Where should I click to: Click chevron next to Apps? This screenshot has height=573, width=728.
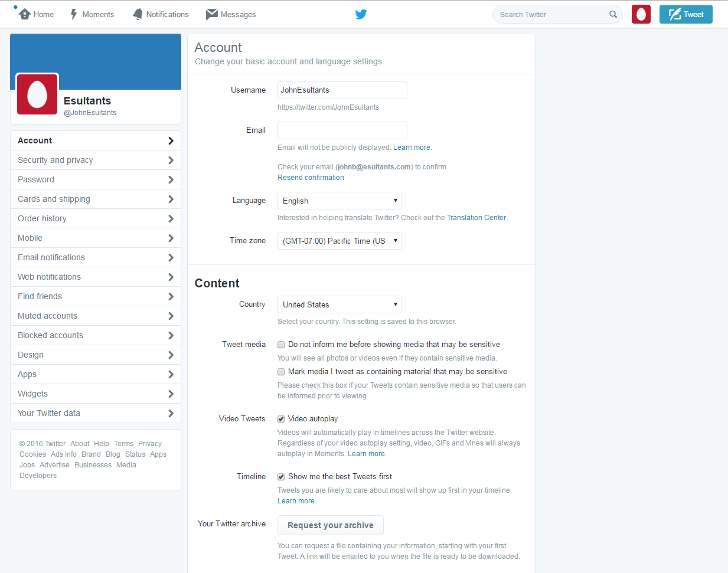171,374
